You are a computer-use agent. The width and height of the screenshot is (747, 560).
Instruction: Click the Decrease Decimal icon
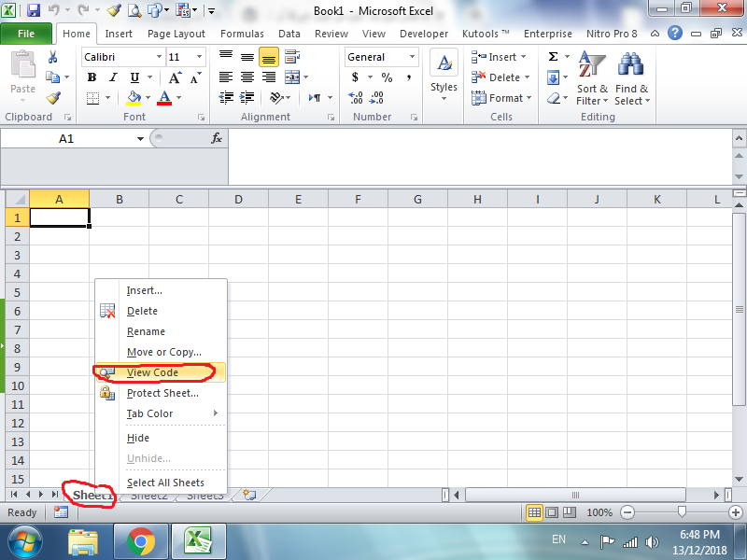(376, 98)
